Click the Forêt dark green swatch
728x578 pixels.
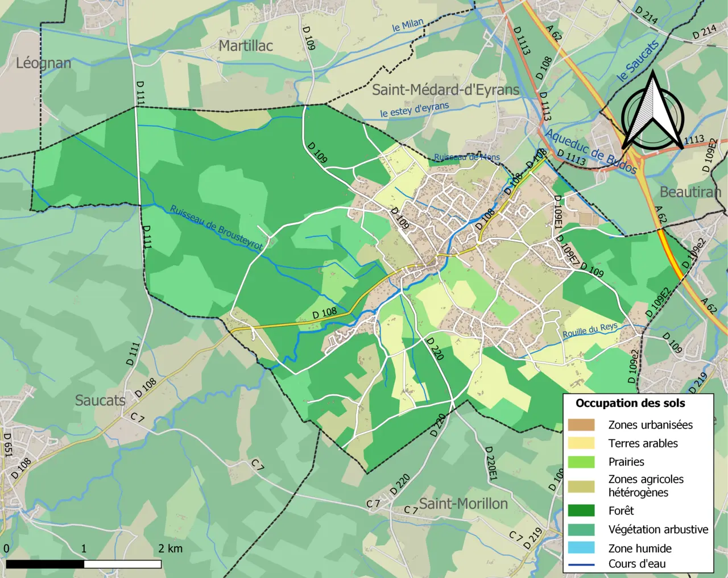coord(581,510)
